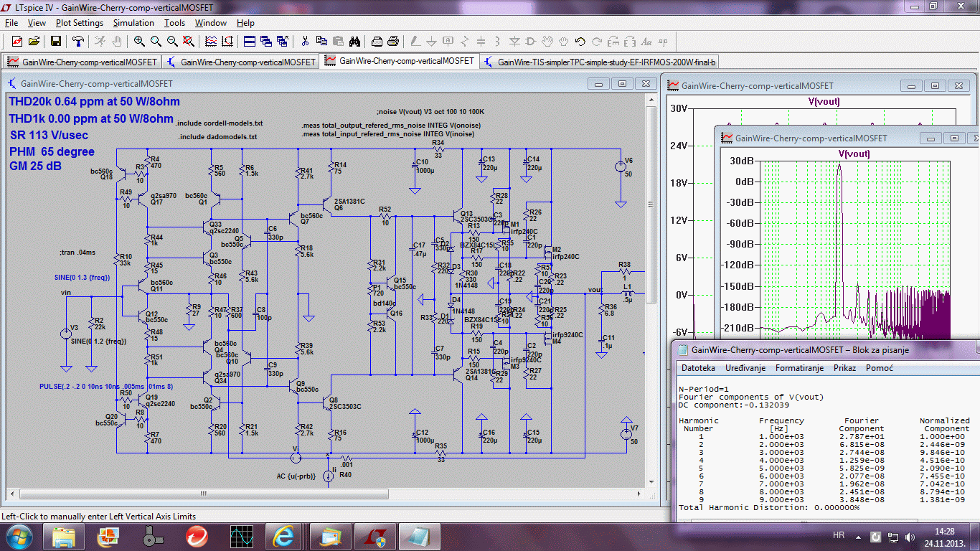980x551 pixels.
Task: Select the Ground symbol tool icon
Action: pyautogui.click(x=432, y=41)
